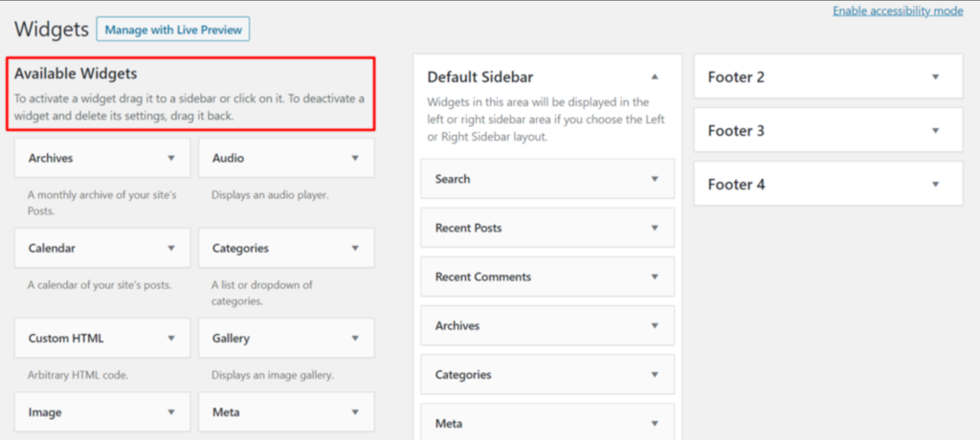This screenshot has height=440, width=980.
Task: Open Enable accessibility mode link
Action: coord(897,11)
